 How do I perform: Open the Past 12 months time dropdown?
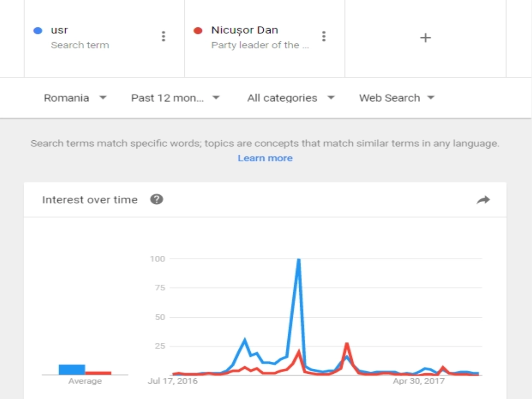pyautogui.click(x=175, y=98)
